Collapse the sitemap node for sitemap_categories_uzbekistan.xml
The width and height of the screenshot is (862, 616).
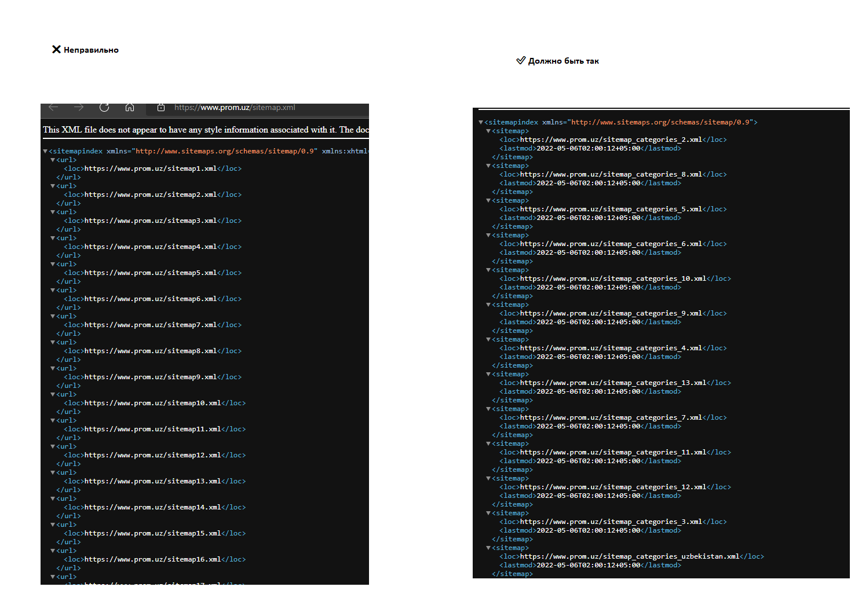pos(488,548)
